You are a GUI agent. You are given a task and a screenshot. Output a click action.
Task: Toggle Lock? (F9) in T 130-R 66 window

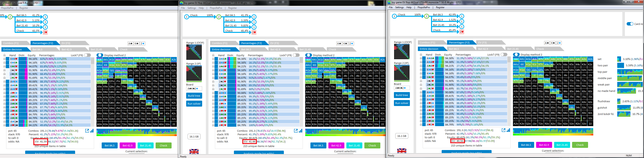click(x=296, y=55)
